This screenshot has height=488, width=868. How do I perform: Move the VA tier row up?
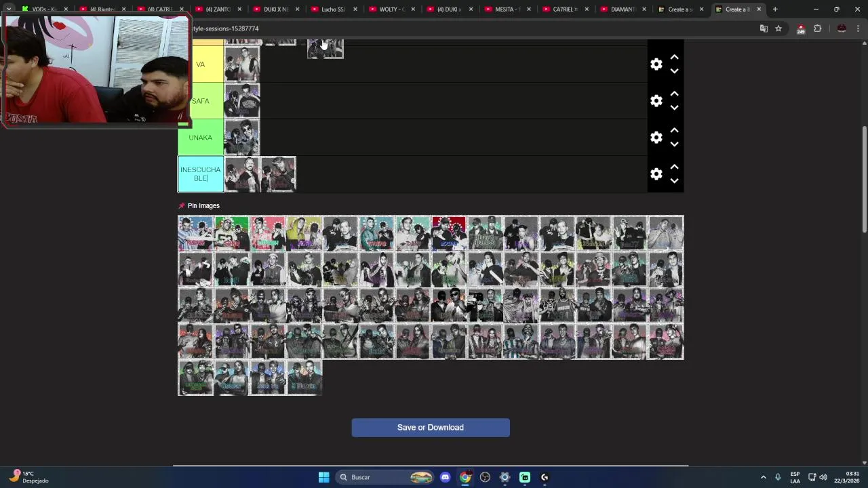(674, 58)
